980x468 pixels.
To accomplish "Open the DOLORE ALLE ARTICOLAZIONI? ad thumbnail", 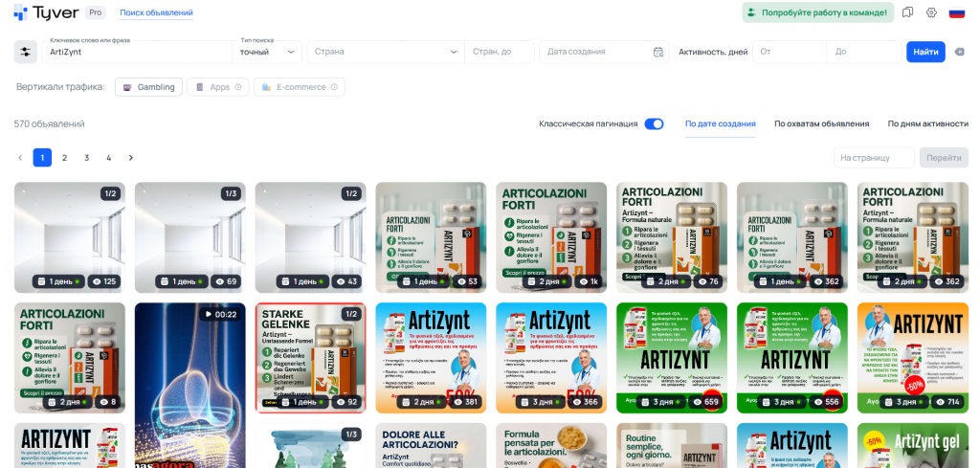I will (431, 445).
